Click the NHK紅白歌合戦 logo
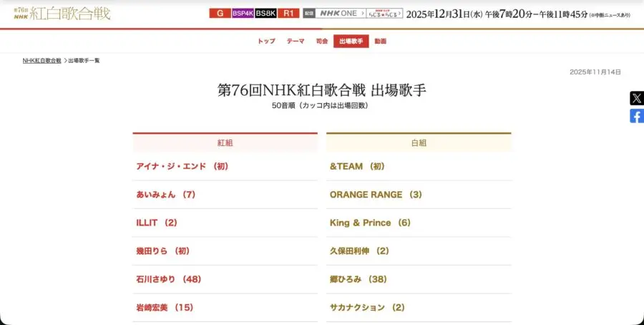The width and height of the screenshot is (644, 325). [x=61, y=13]
